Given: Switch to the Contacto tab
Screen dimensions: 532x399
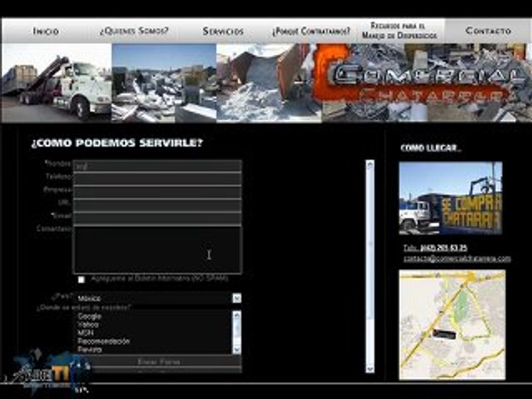Looking at the screenshot, I should 488,31.
